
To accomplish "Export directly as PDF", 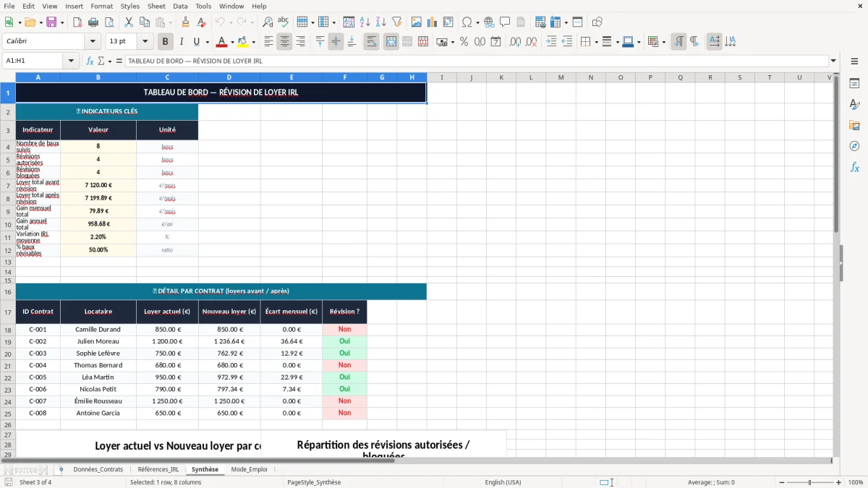I will pyautogui.click(x=77, y=22).
